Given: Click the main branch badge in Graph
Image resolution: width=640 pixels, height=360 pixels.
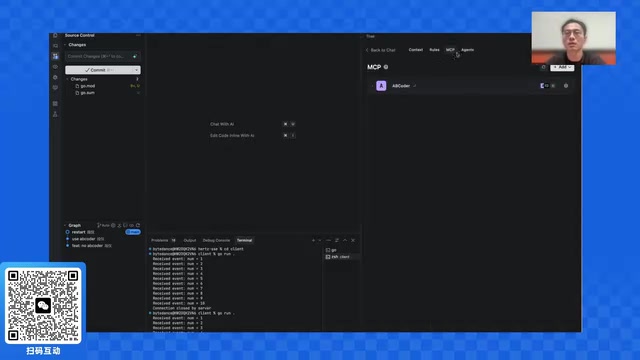Looking at the screenshot, I should (x=133, y=232).
